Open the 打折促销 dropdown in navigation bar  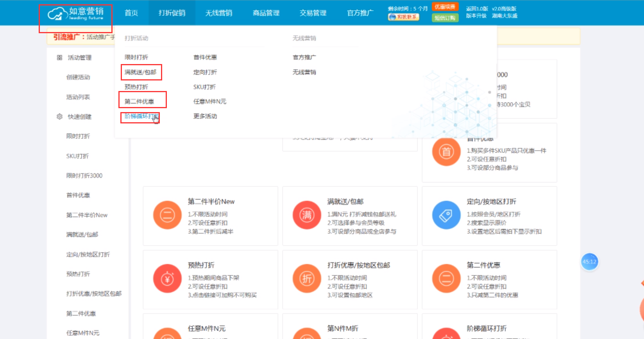coord(172,13)
